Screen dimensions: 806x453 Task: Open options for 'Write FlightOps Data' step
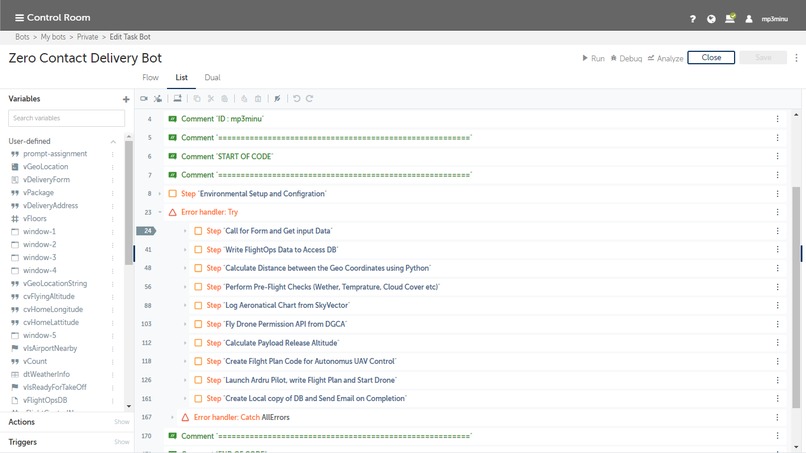pyautogui.click(x=777, y=249)
